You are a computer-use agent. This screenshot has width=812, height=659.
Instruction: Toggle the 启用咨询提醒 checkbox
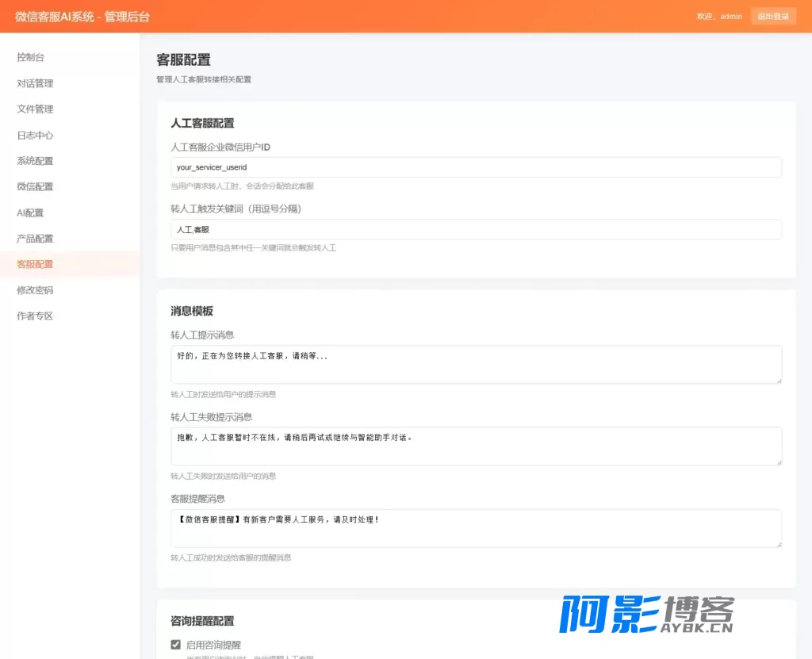(175, 645)
